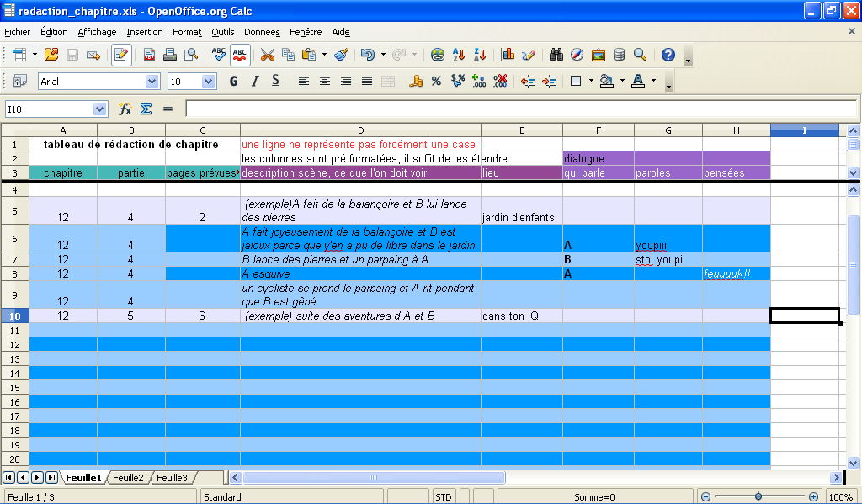
Task: Expand the Background Color dropdown arrow
Action: [622, 82]
